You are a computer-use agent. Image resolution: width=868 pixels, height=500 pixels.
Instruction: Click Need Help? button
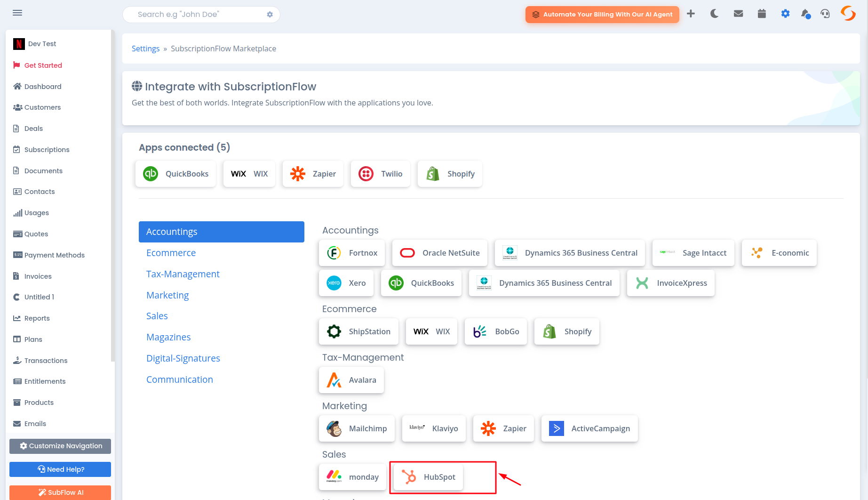pyautogui.click(x=60, y=469)
